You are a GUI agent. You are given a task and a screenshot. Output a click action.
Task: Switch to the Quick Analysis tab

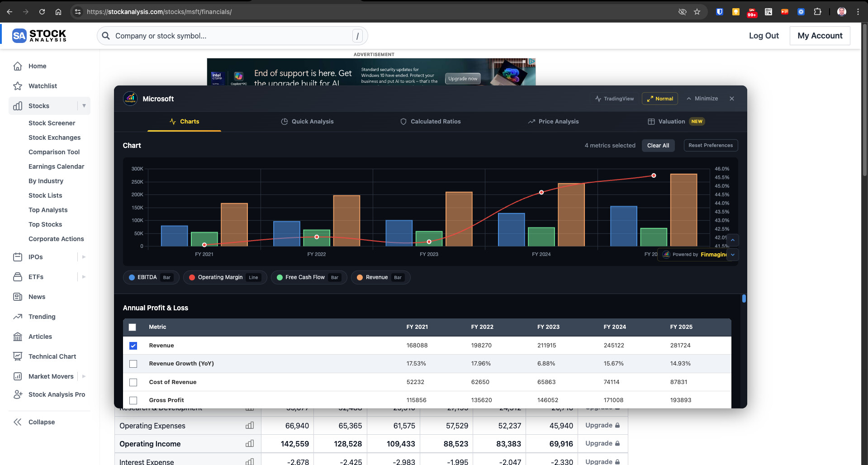(x=307, y=122)
